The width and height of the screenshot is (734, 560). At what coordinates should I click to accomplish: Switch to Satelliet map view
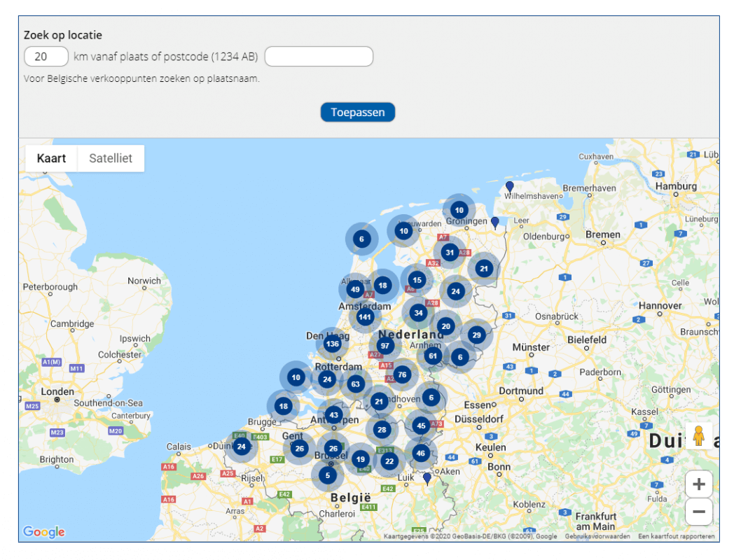pyautogui.click(x=111, y=158)
